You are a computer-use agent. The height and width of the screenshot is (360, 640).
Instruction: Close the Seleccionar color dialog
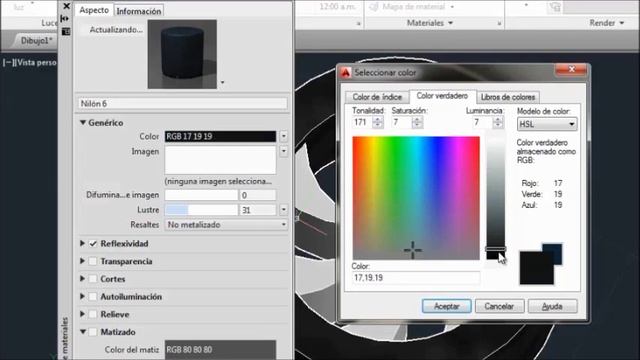tap(571, 69)
